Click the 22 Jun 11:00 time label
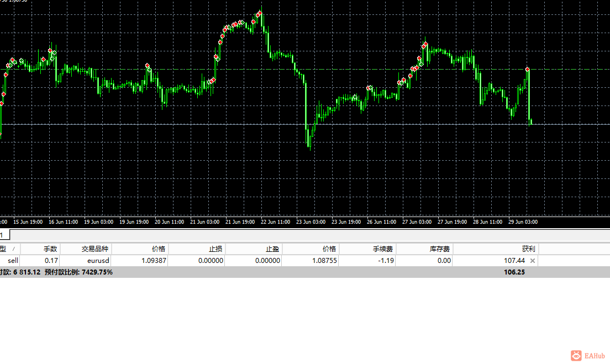The image size is (610, 364). [x=275, y=222]
